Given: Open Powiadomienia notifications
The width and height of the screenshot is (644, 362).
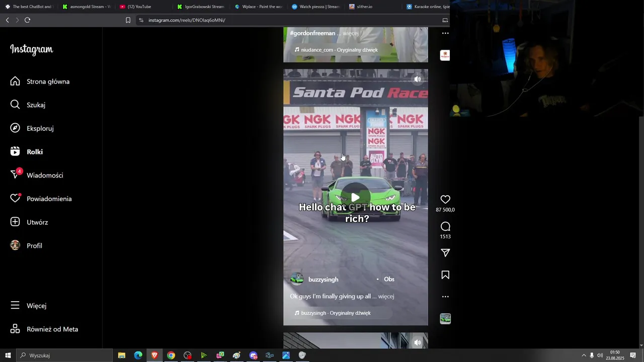Looking at the screenshot, I should pyautogui.click(x=41, y=199).
